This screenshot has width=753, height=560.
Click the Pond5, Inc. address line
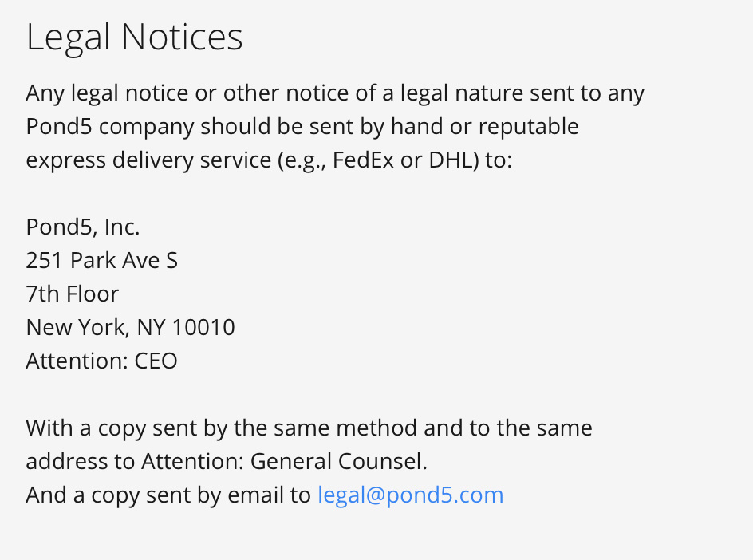click(x=83, y=227)
